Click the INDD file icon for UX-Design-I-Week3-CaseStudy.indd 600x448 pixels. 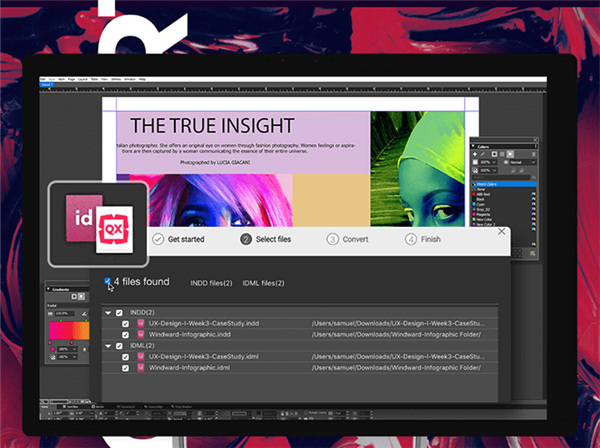point(141,324)
